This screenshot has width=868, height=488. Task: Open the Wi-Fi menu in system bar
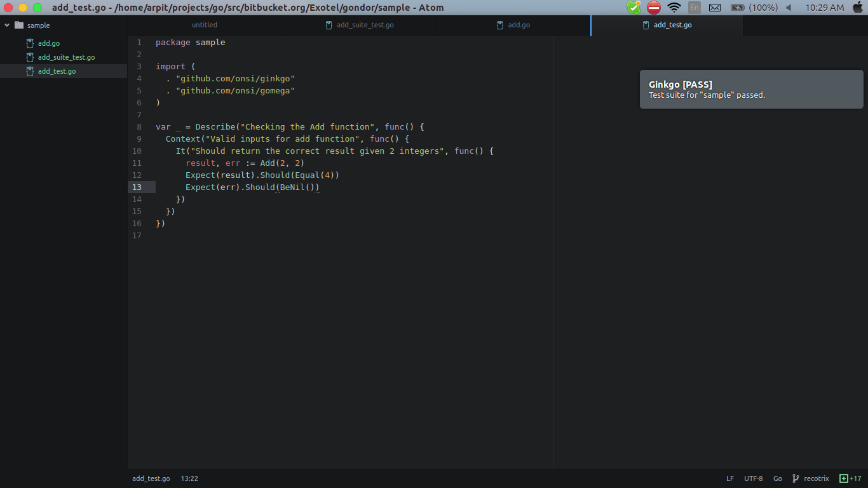pos(674,8)
